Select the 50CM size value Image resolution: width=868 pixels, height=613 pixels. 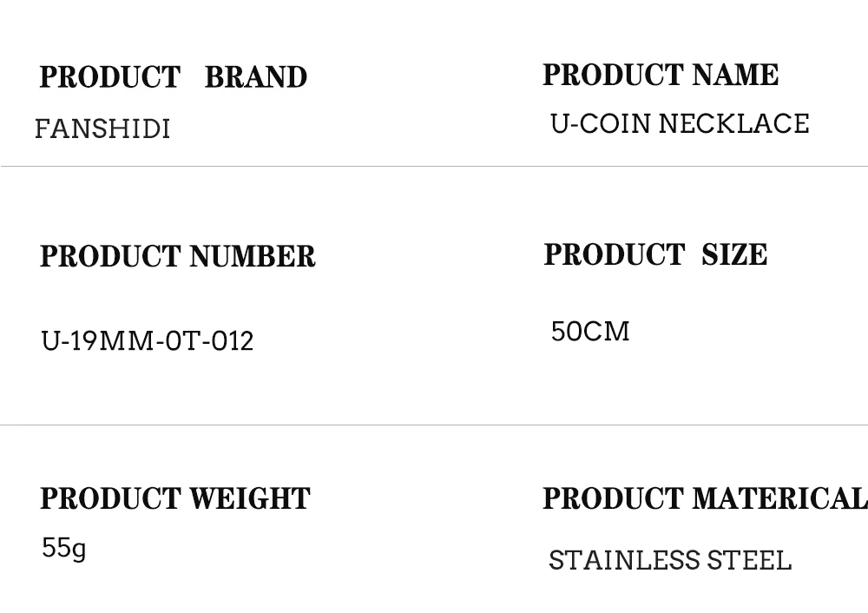point(590,332)
